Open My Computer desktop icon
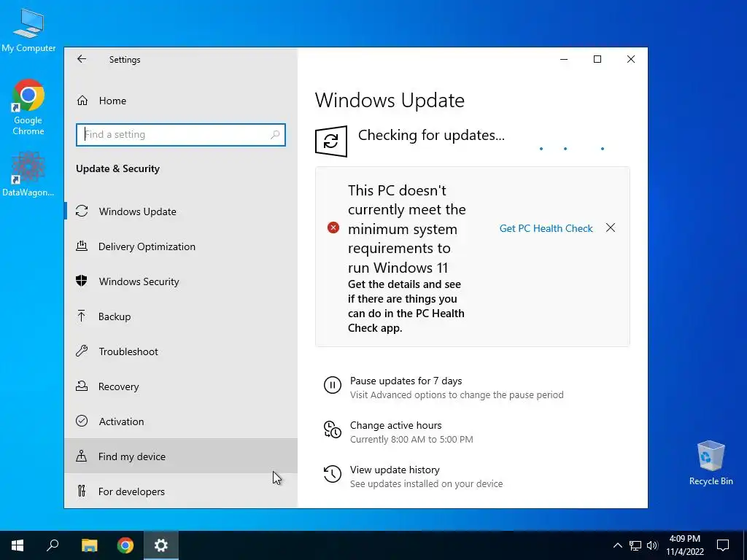Image resolution: width=747 pixels, height=560 pixels. coord(28,31)
